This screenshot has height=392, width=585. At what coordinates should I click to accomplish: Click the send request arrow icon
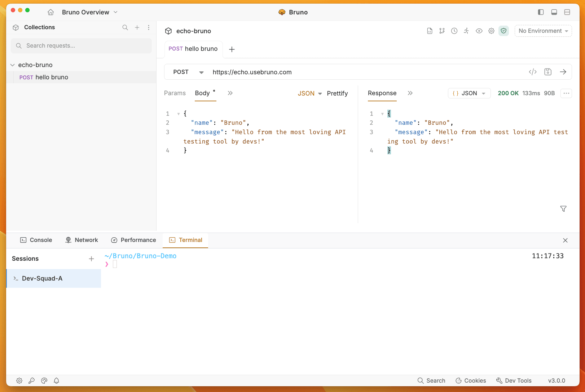pos(563,72)
